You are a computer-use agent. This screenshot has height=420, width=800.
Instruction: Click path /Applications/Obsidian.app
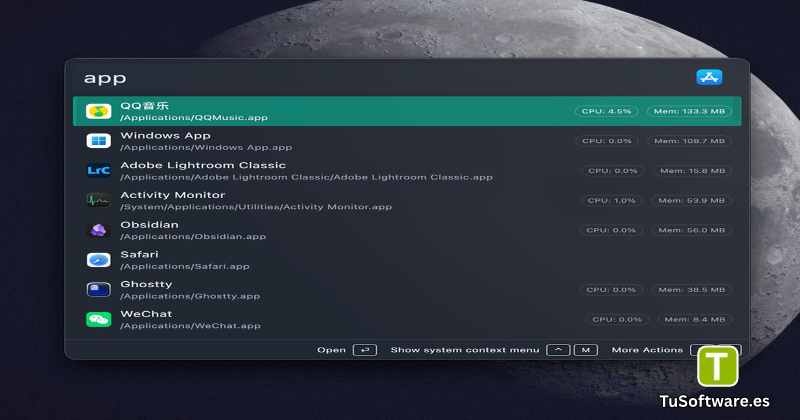pos(193,236)
